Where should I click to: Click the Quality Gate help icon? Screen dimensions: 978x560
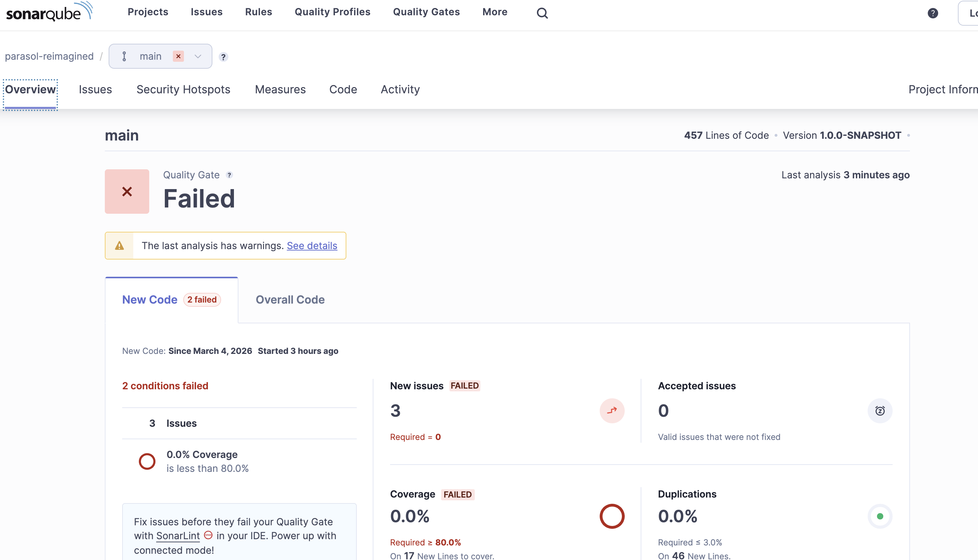pos(229,175)
